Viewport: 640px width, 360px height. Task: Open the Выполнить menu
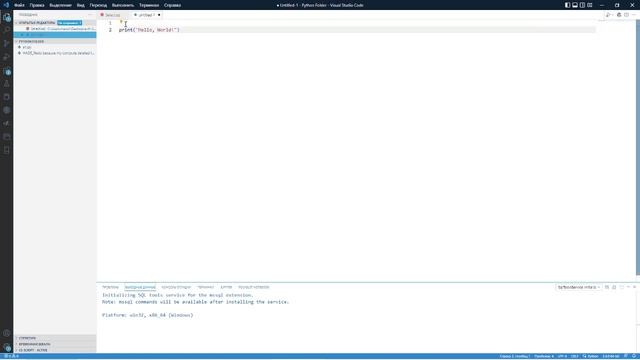(123, 5)
